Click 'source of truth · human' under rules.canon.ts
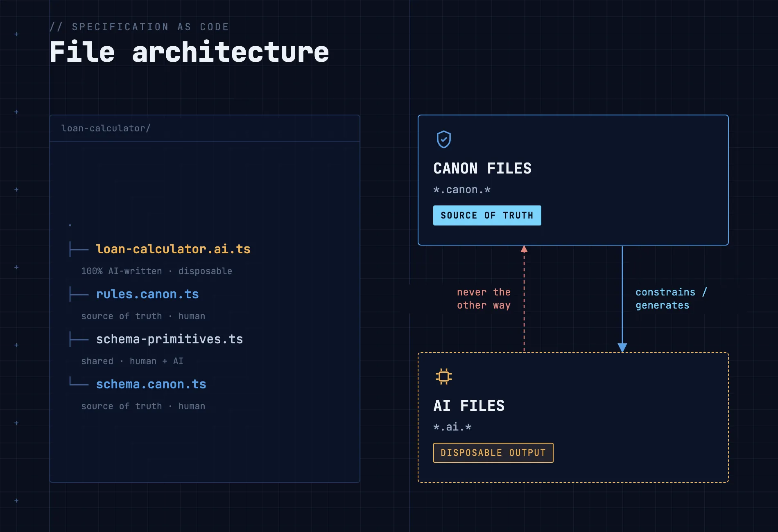Image resolution: width=778 pixels, height=532 pixels. click(143, 316)
